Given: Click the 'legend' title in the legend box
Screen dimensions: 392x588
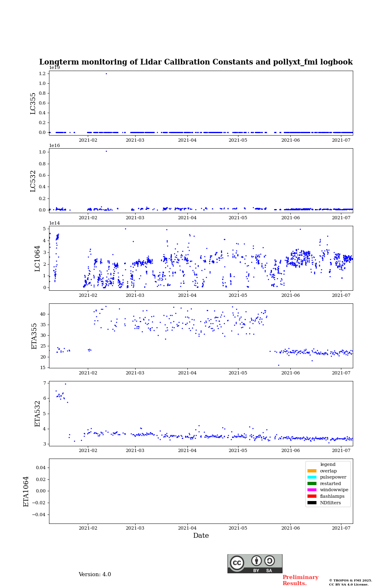Looking at the screenshot, I should (327, 464).
